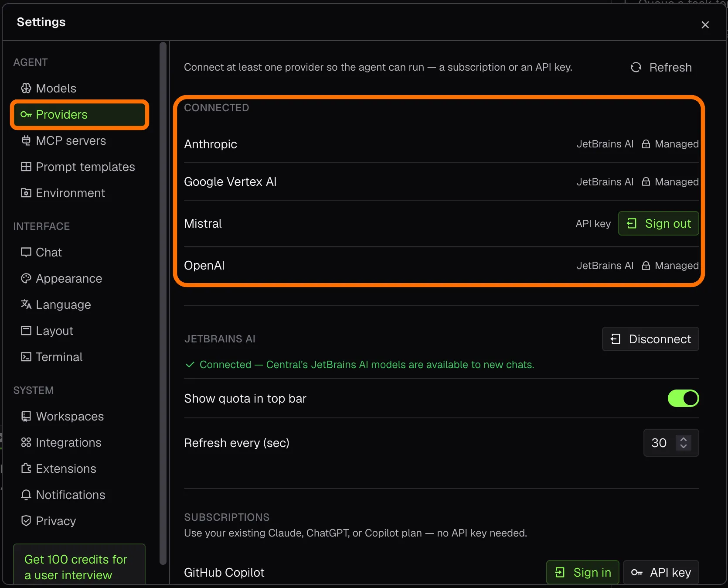The image size is (728, 588).
Task: Select Providers in the sidebar
Action: coord(79,114)
